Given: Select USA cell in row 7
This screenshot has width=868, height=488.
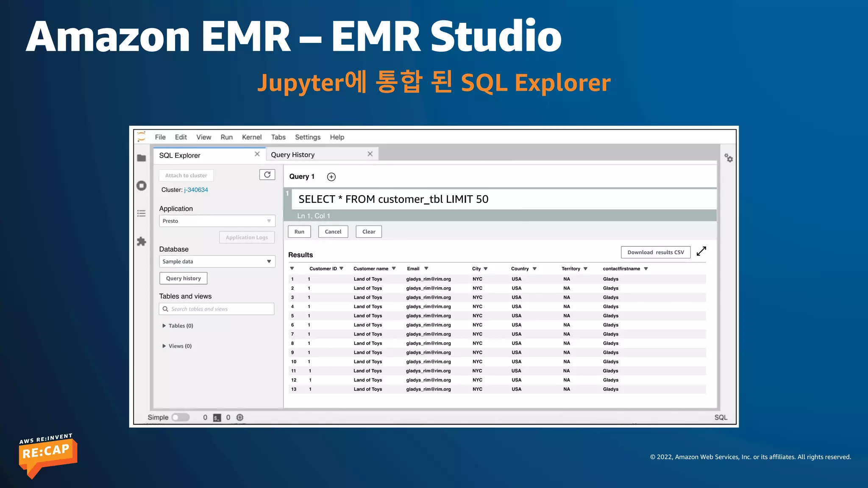Looking at the screenshot, I should click(516, 334).
